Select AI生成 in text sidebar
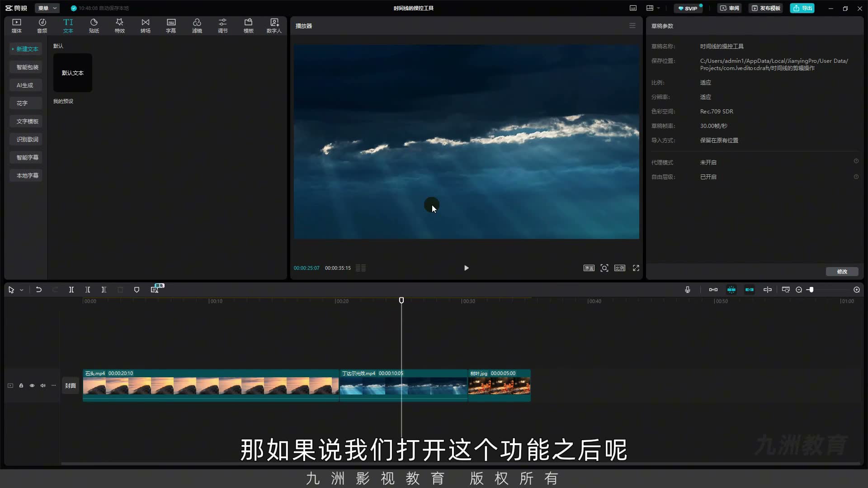The height and width of the screenshot is (488, 868). [x=25, y=85]
